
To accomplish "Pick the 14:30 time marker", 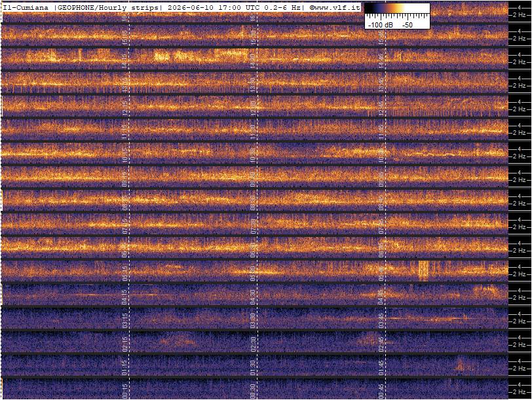I will [253, 62].
